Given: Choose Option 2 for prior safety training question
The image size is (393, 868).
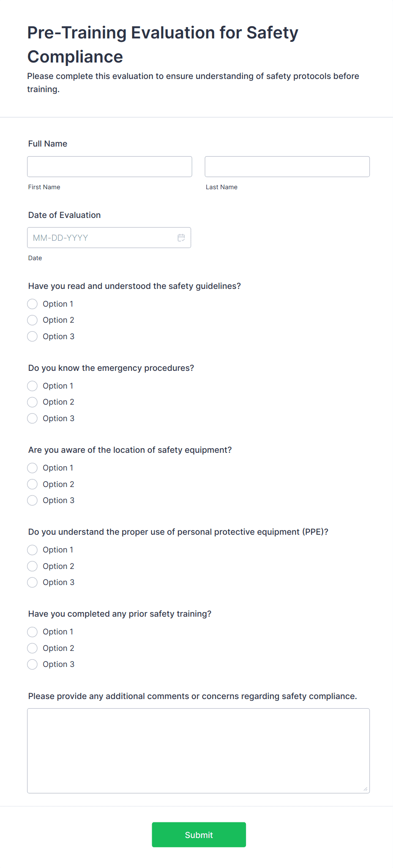Looking at the screenshot, I should tap(32, 648).
